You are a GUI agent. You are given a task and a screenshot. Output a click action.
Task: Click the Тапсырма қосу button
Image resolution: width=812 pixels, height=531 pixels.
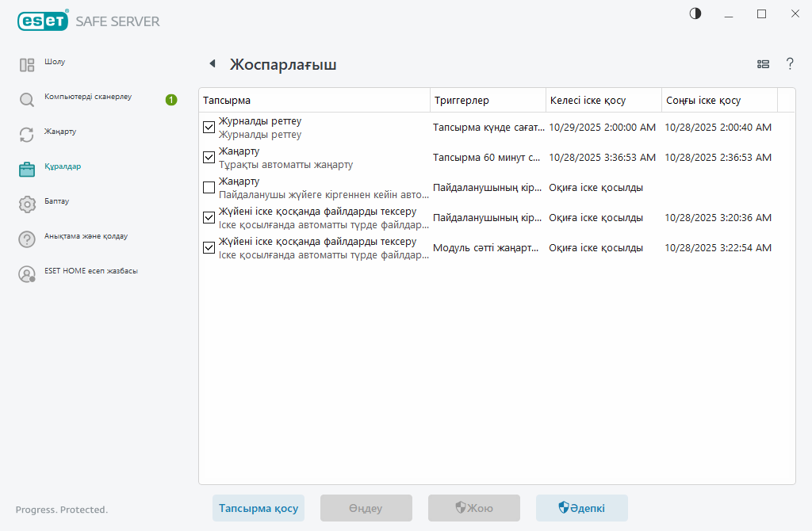point(258,508)
